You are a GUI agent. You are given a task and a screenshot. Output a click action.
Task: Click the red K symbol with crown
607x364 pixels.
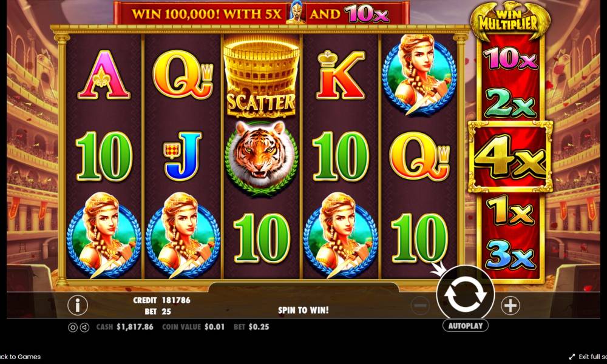[x=341, y=75]
